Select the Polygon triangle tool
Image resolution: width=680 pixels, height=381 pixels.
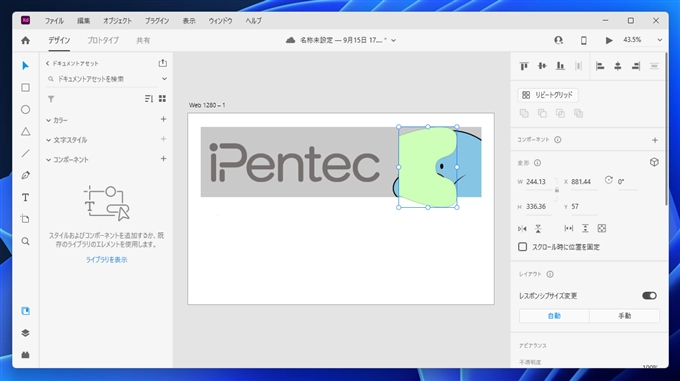point(26,131)
